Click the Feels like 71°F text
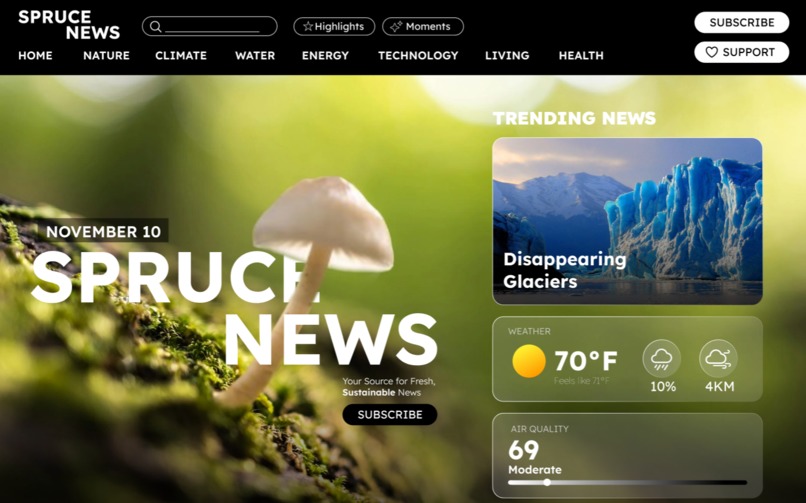Viewport: 806px width, 503px height. point(581,381)
